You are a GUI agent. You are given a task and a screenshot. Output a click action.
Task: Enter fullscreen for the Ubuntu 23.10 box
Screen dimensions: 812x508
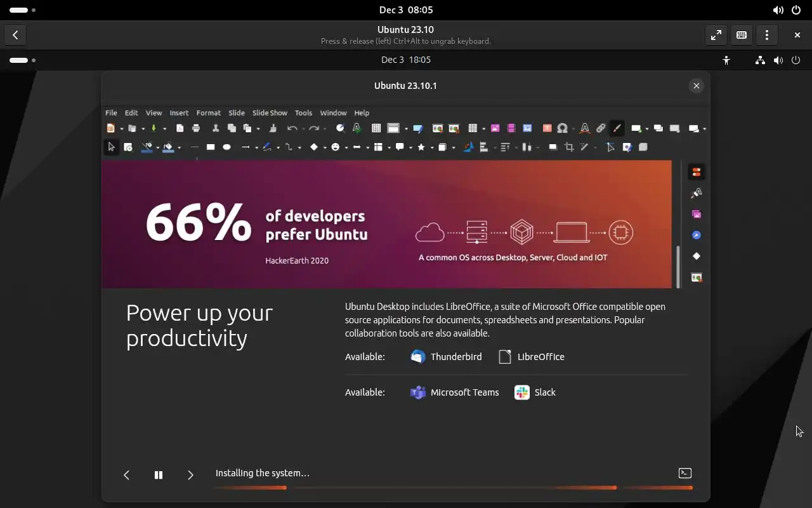tap(716, 35)
